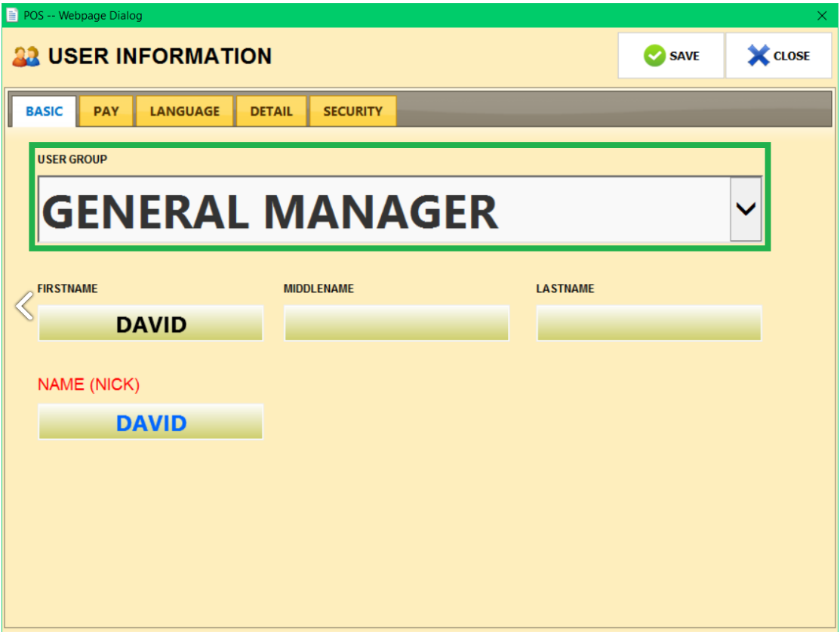
Task: Open the PAY tab
Action: [x=106, y=111]
